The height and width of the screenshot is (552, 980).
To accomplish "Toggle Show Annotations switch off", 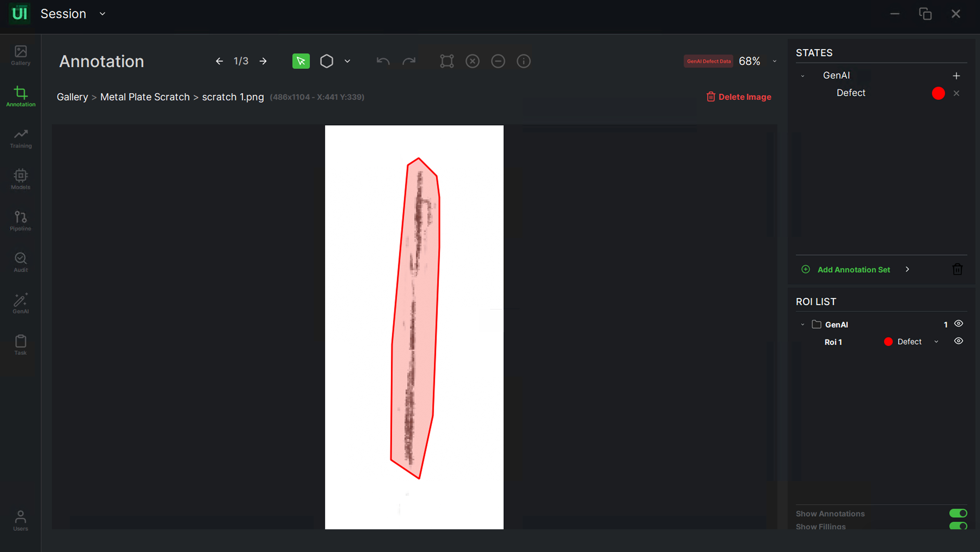I will coord(958,513).
